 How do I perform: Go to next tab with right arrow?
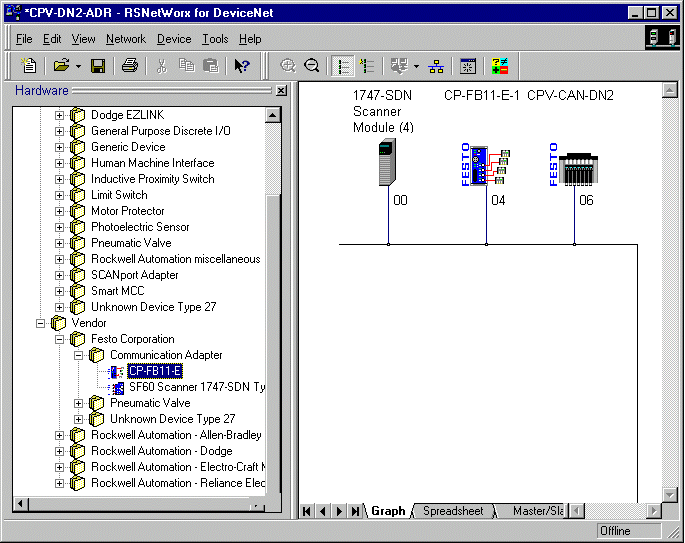pos(339,511)
